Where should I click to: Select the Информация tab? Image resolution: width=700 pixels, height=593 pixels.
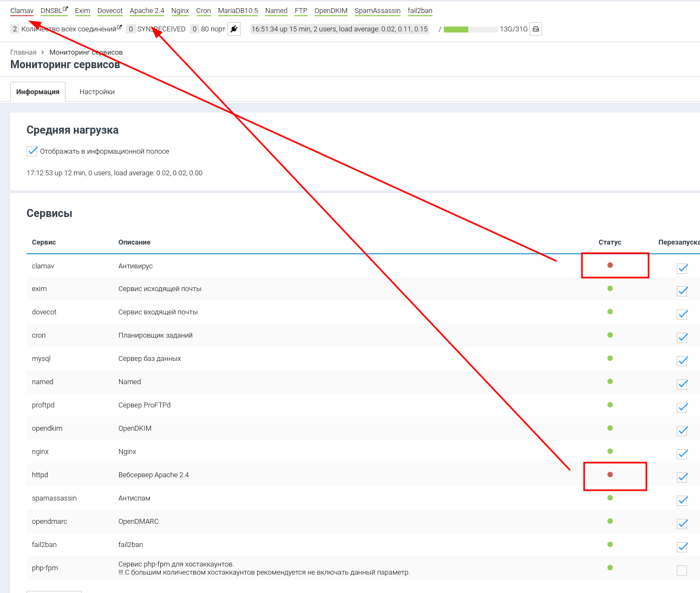click(38, 92)
